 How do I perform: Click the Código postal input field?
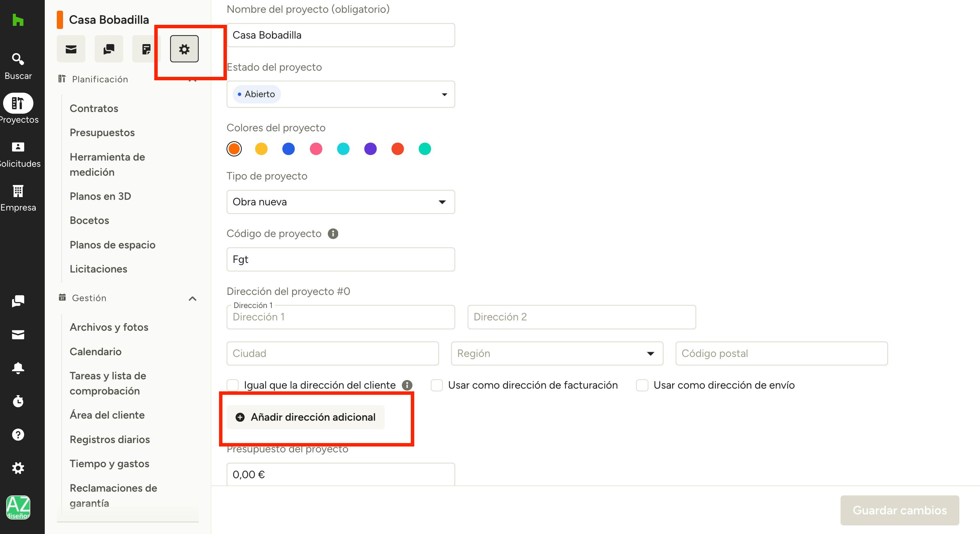point(781,353)
